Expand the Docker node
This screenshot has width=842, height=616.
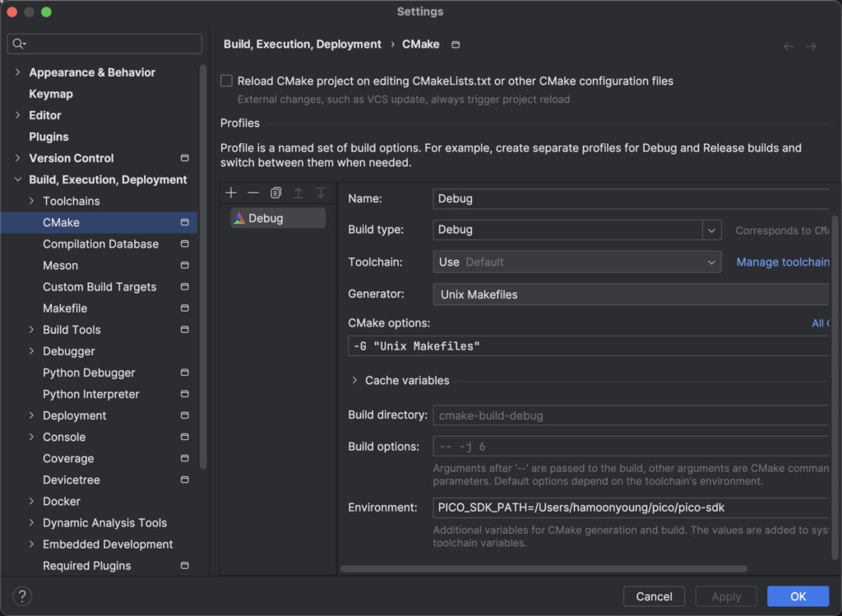tap(32, 501)
